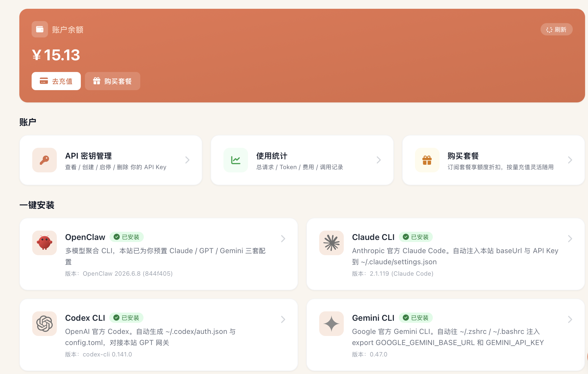Click the Gemini CLI sparkle icon
The height and width of the screenshot is (374, 588).
pos(331,324)
